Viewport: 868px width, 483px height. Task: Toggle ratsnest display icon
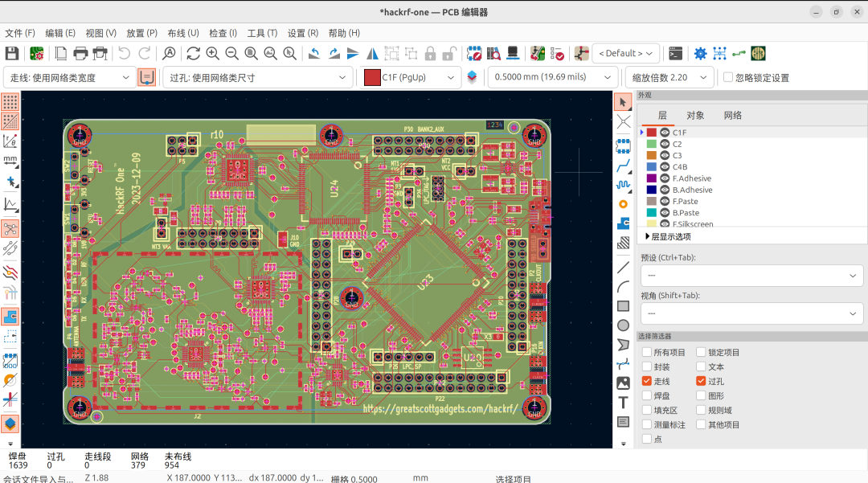tap(10, 228)
